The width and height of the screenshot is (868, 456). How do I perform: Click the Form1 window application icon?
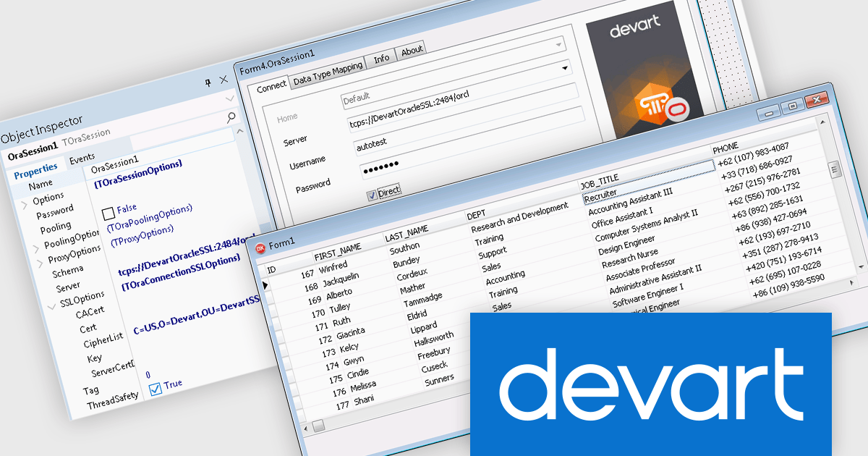coord(260,248)
